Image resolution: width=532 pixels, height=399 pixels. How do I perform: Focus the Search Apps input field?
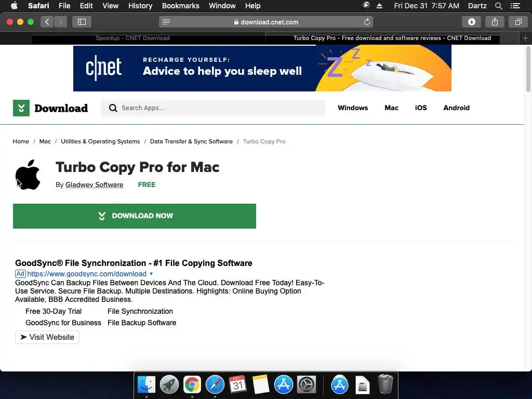pyautogui.click(x=213, y=108)
